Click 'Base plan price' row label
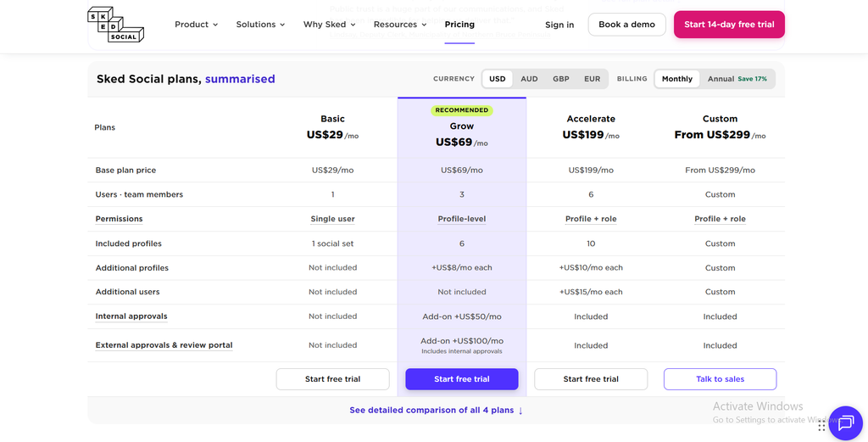The image size is (868, 442). [x=125, y=170]
